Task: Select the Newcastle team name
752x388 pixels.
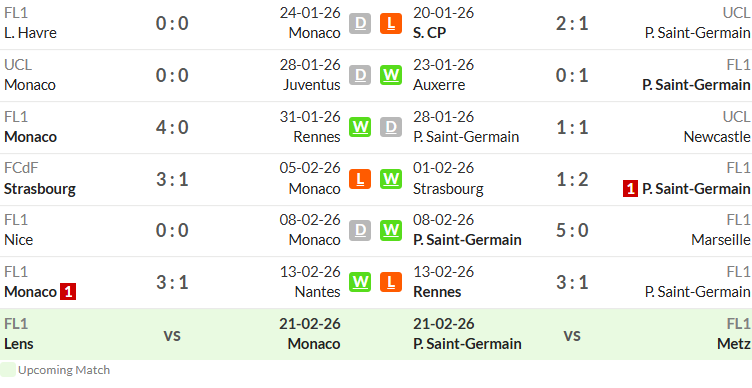Action: [x=717, y=137]
